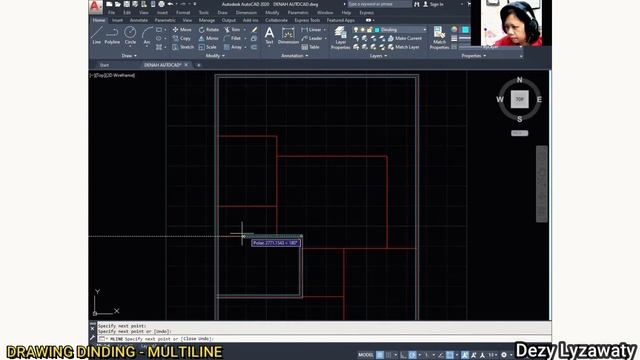Click Sign In link

[436, 4]
